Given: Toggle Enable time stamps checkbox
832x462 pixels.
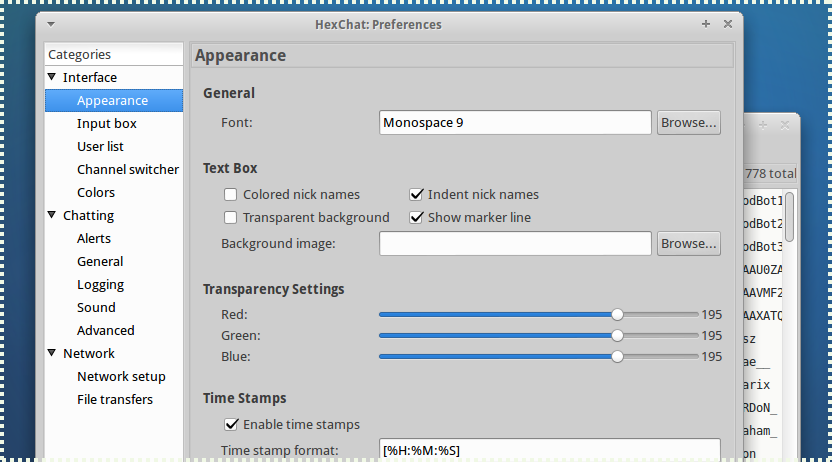Looking at the screenshot, I should pyautogui.click(x=231, y=424).
